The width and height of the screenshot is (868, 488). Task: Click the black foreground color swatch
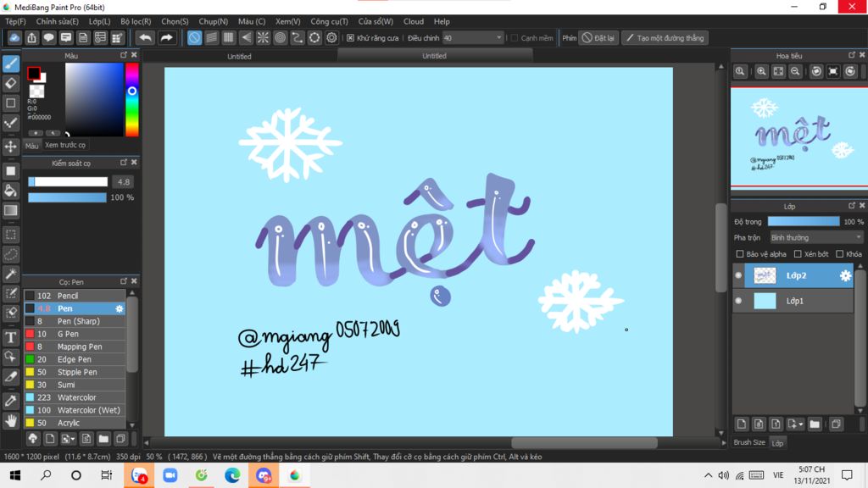(x=33, y=73)
